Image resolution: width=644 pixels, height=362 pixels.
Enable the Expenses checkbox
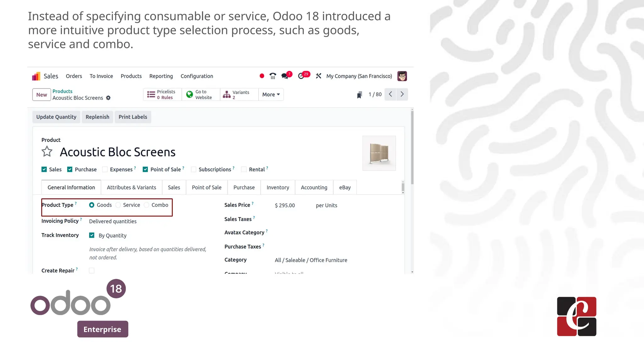[105, 169]
